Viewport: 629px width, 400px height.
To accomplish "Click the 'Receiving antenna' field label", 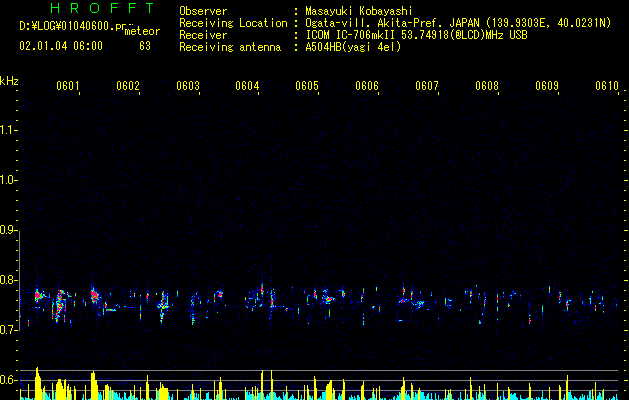I will click(x=230, y=47).
